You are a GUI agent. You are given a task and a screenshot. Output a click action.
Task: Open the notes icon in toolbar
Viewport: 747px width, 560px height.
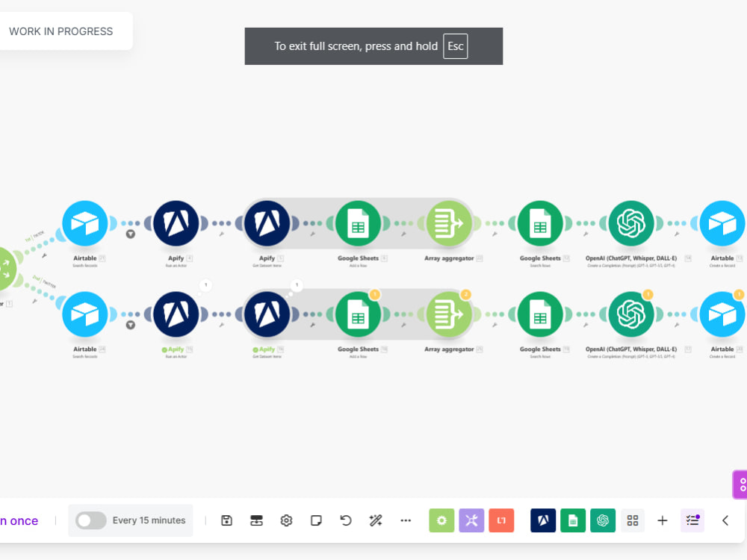click(316, 520)
